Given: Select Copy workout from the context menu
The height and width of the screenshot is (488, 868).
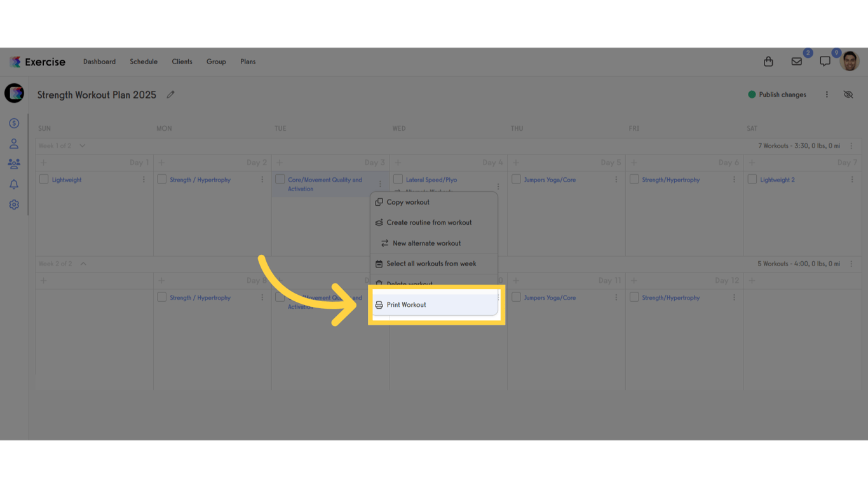Looking at the screenshot, I should (434, 202).
